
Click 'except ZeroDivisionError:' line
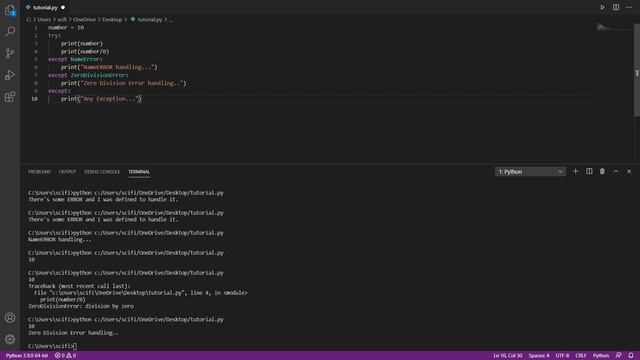coord(88,75)
